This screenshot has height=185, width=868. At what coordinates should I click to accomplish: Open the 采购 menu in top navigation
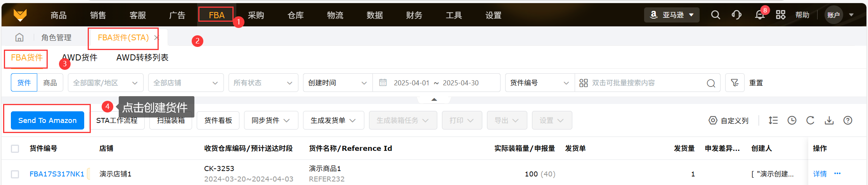256,15
